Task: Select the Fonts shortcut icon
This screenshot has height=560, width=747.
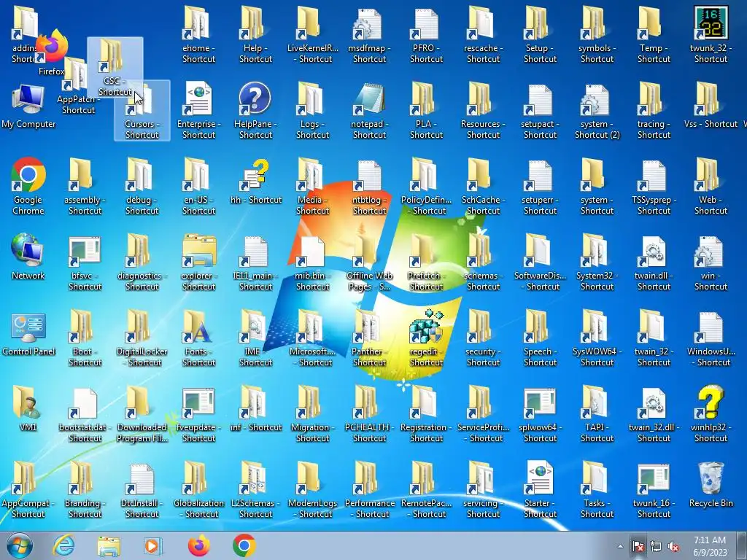Action: pyautogui.click(x=198, y=338)
